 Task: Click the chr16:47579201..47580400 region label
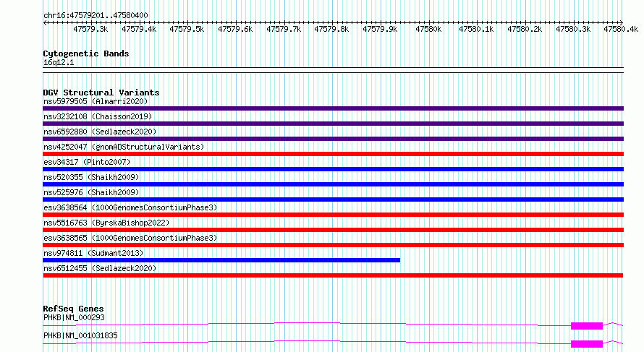point(96,15)
